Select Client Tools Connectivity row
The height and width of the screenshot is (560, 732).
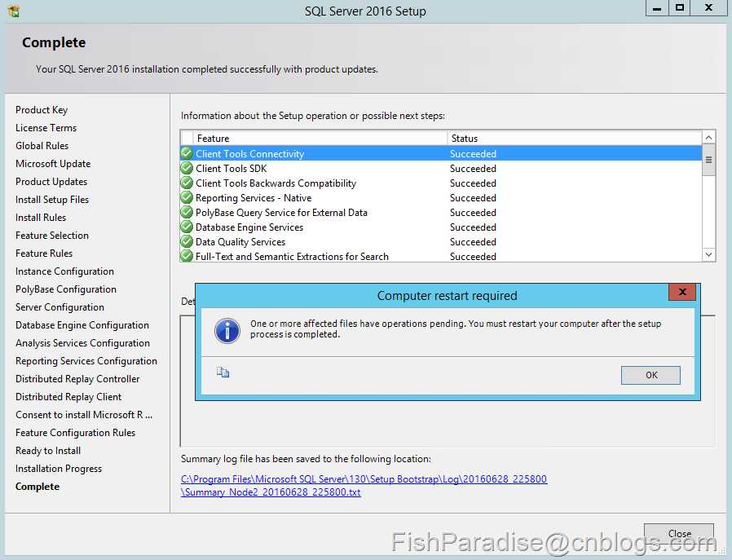(x=441, y=153)
